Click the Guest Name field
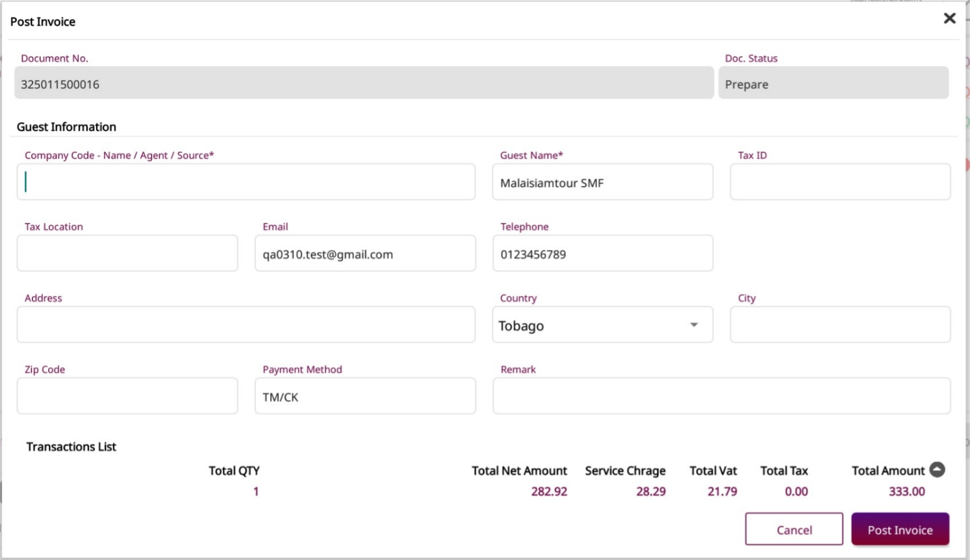 [602, 182]
